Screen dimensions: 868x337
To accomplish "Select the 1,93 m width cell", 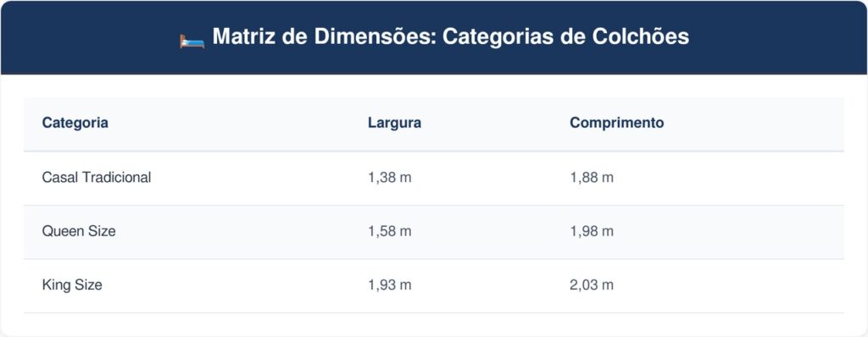I will point(390,285).
